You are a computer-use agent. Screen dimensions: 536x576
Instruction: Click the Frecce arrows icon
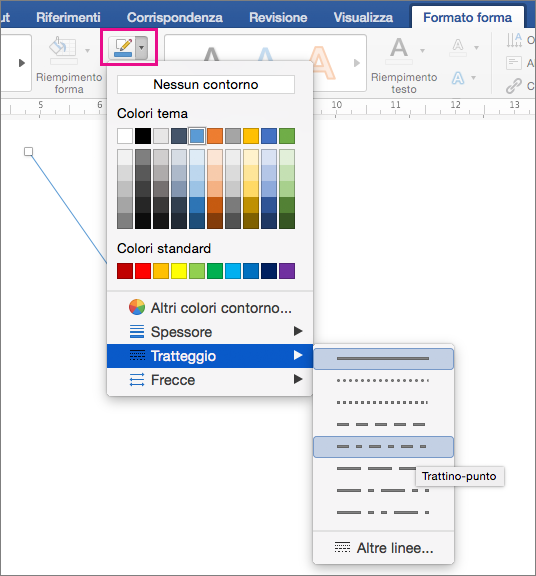click(137, 380)
